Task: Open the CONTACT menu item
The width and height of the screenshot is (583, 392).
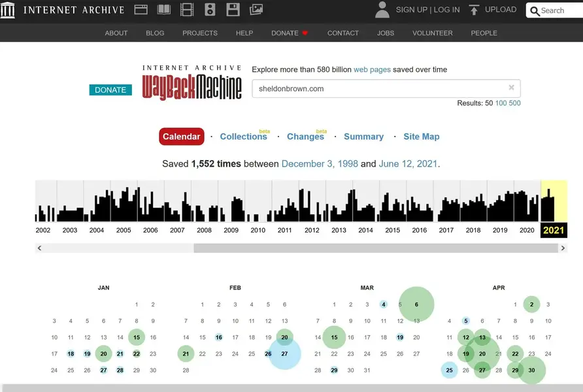Action: click(343, 33)
